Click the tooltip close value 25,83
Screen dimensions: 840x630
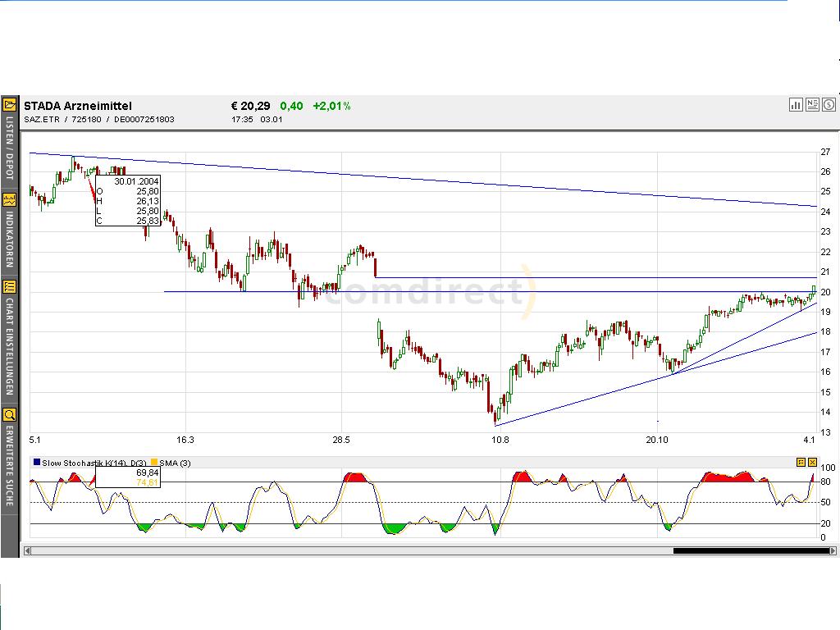point(148,221)
